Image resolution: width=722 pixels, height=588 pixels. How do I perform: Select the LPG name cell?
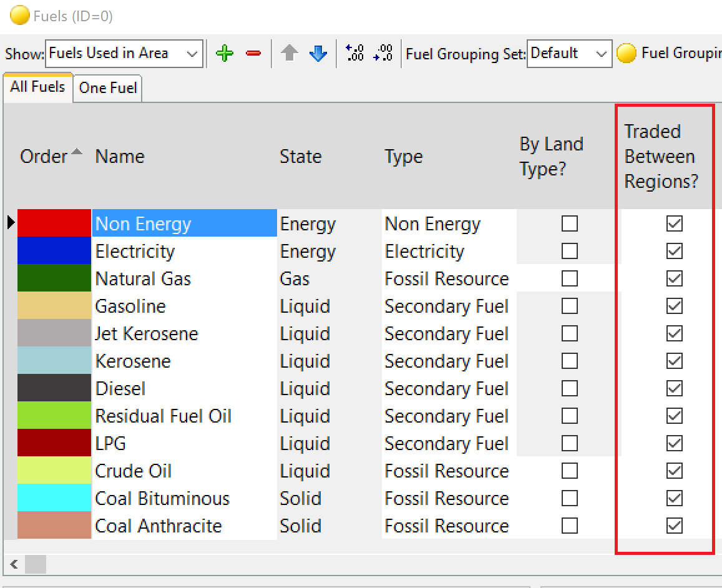(x=185, y=443)
